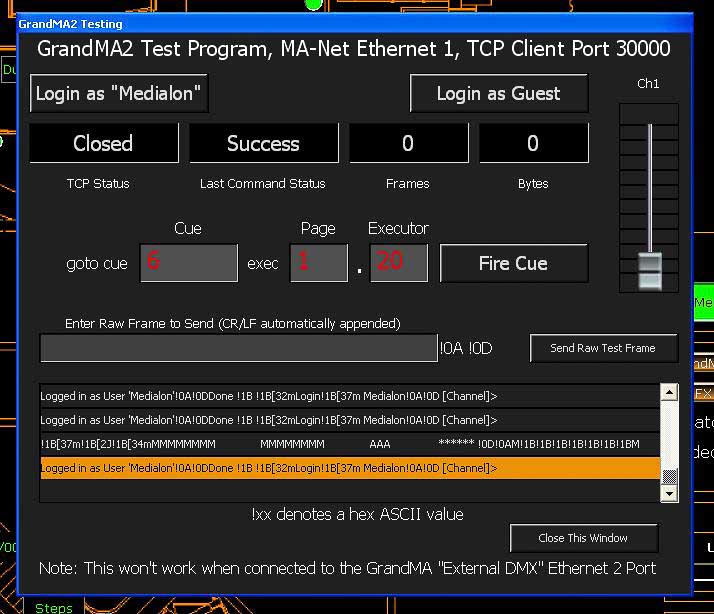Select the second 'Logged in as User' log row
This screenshot has width=714, height=614.
(x=350, y=420)
